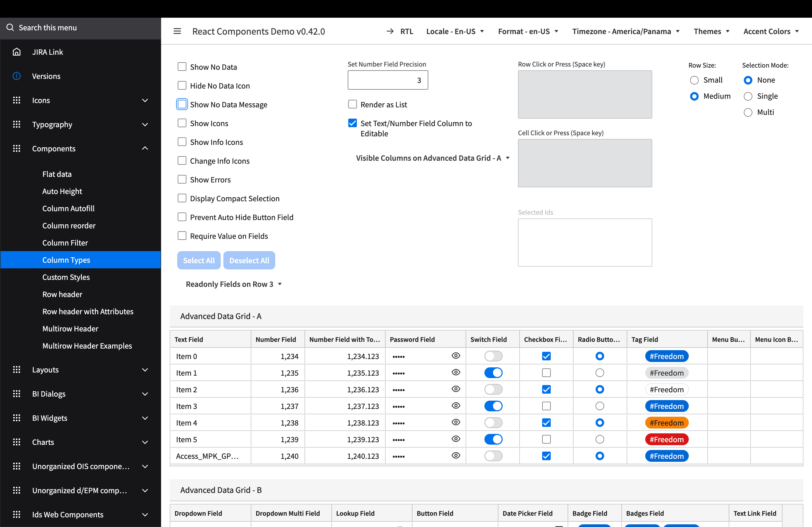Open the Themes dropdown
Image resolution: width=812 pixels, height=527 pixels.
712,31
